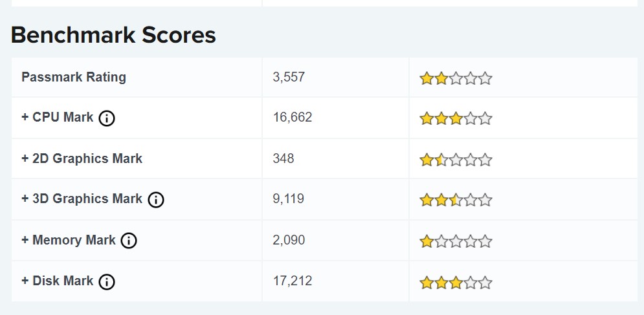
Task: Click the Disk Mark star rating
Action: [x=456, y=283]
